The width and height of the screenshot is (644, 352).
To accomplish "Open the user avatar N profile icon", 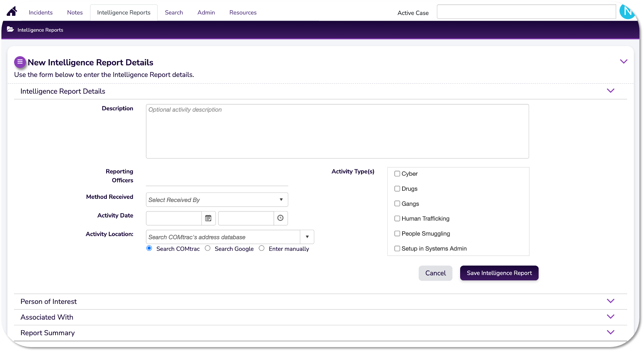I will pos(627,12).
